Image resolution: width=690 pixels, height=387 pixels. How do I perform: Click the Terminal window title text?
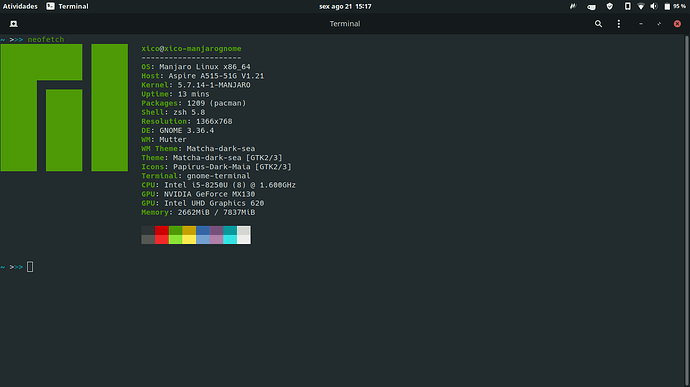pyautogui.click(x=345, y=24)
